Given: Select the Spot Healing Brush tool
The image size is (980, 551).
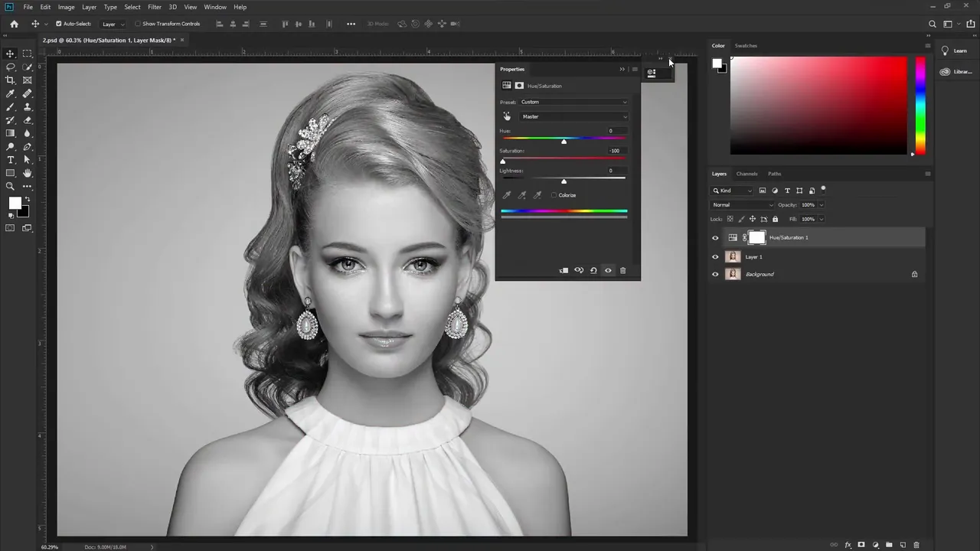Looking at the screenshot, I should click(28, 93).
